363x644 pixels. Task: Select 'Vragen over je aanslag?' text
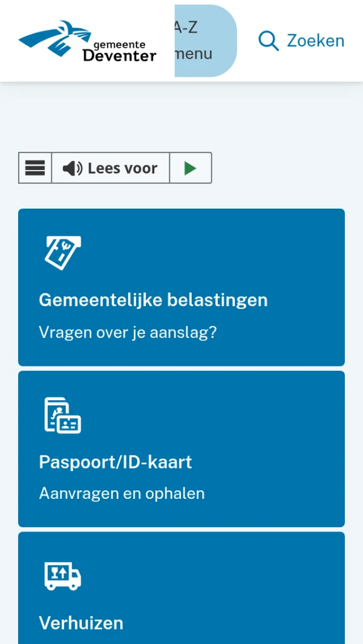(128, 333)
